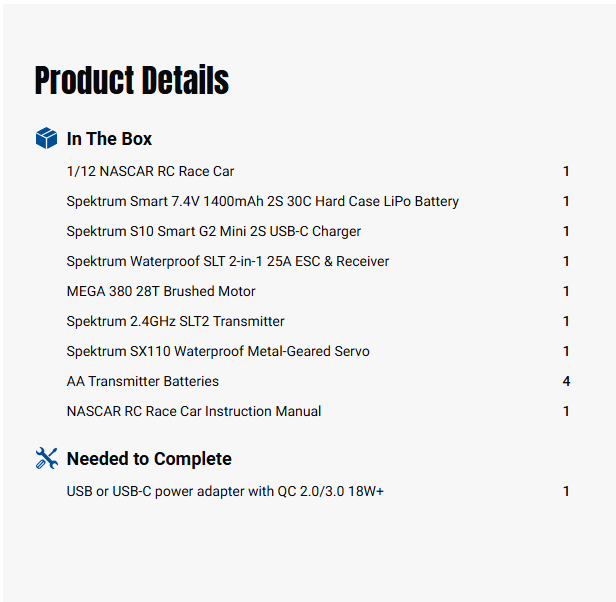616x602 pixels.
Task: Select the In The Box section title
Action: click(x=109, y=139)
